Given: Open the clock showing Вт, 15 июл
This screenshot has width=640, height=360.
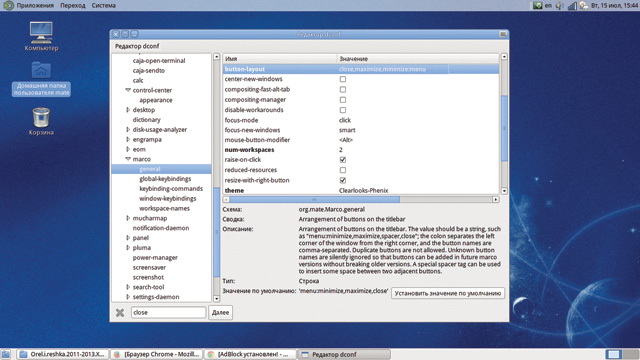Looking at the screenshot, I should pos(614,5).
